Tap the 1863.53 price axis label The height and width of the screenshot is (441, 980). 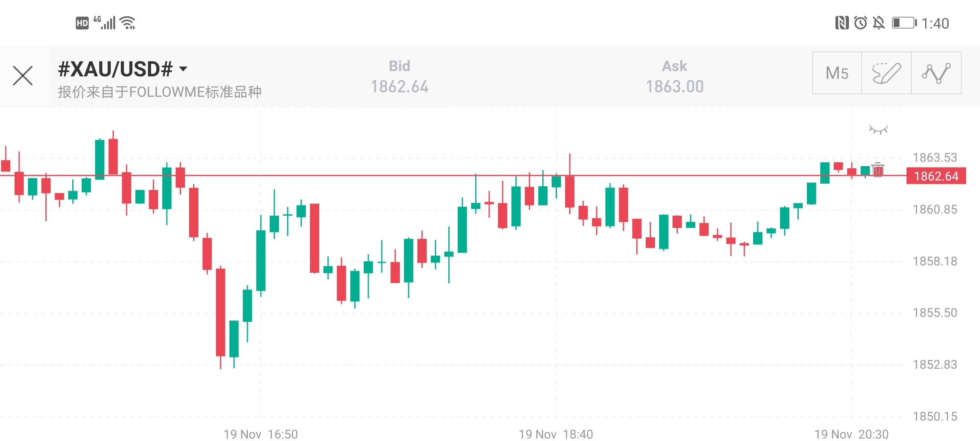[x=935, y=157]
